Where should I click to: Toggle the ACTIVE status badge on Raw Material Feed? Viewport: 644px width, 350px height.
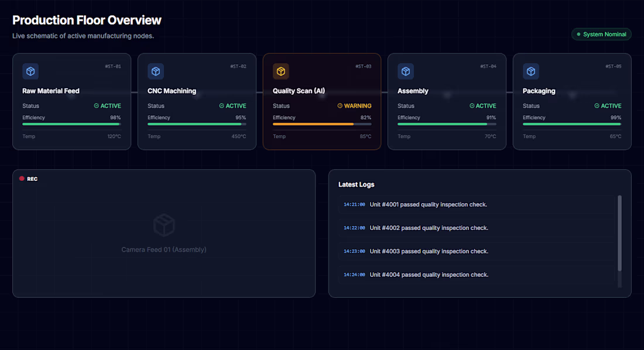[x=107, y=106]
